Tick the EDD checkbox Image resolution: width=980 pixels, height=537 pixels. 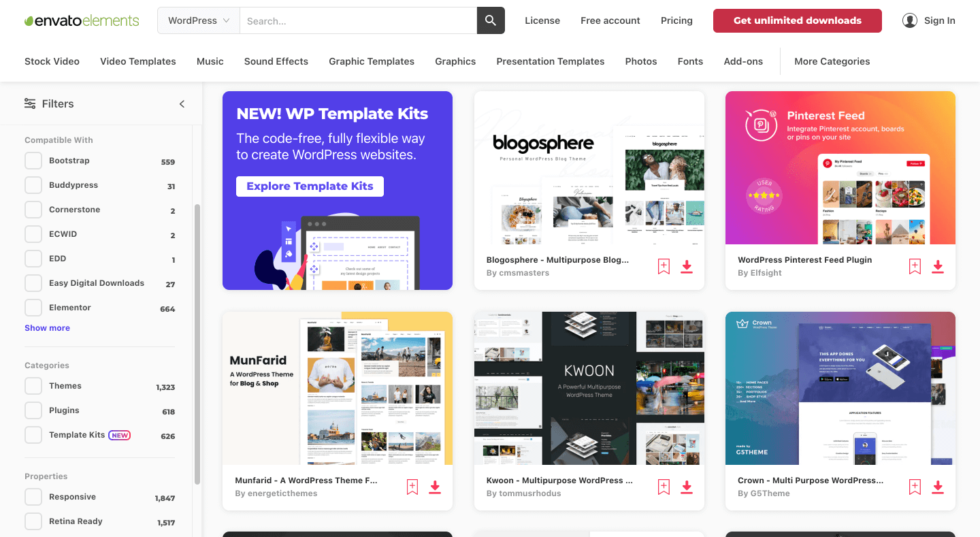pyautogui.click(x=33, y=259)
